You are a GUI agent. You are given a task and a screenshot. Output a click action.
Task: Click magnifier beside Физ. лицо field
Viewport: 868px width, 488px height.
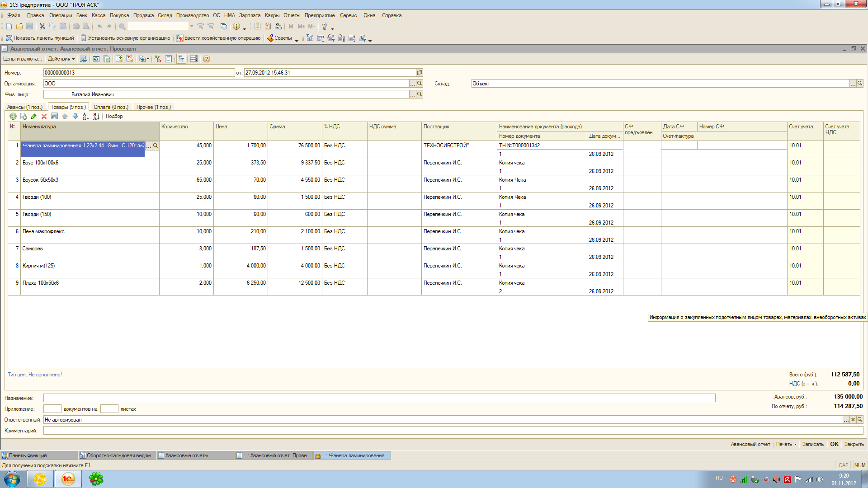[420, 94]
